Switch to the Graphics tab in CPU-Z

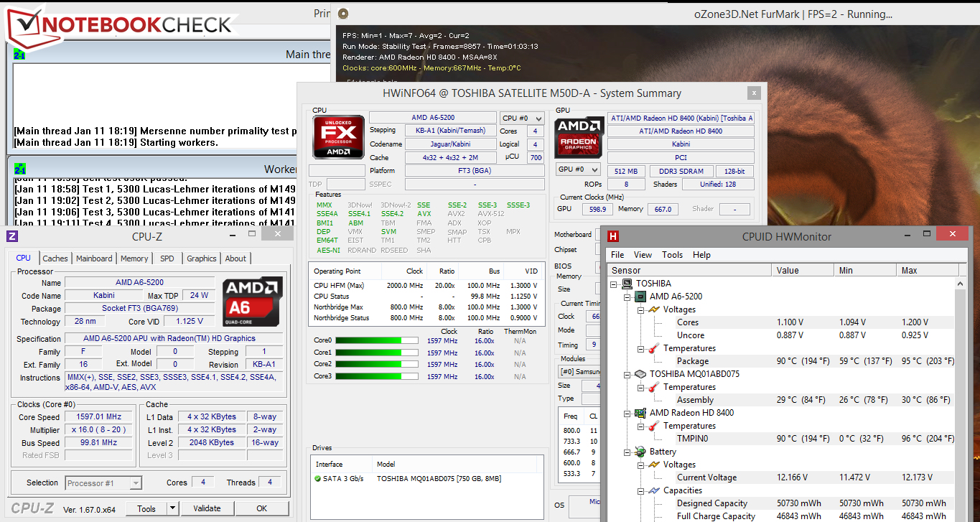[x=202, y=258]
